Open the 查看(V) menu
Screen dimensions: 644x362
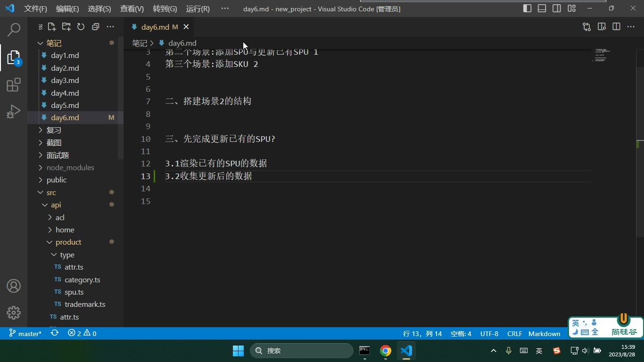tap(132, 8)
